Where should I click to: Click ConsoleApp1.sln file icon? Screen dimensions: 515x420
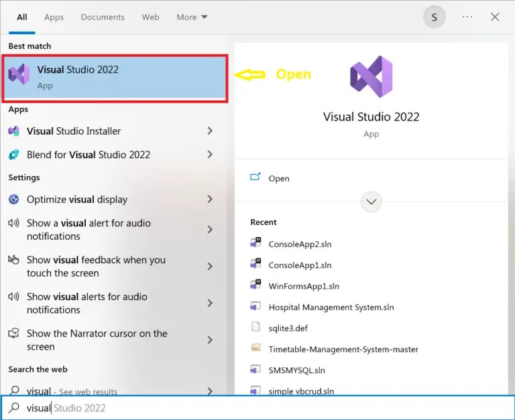click(x=255, y=264)
